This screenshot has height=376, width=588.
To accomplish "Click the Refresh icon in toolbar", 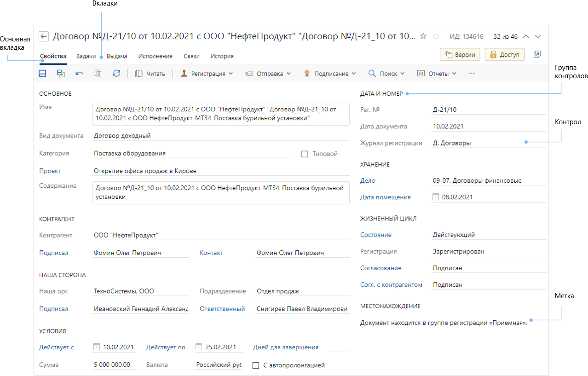I will tap(116, 73).
